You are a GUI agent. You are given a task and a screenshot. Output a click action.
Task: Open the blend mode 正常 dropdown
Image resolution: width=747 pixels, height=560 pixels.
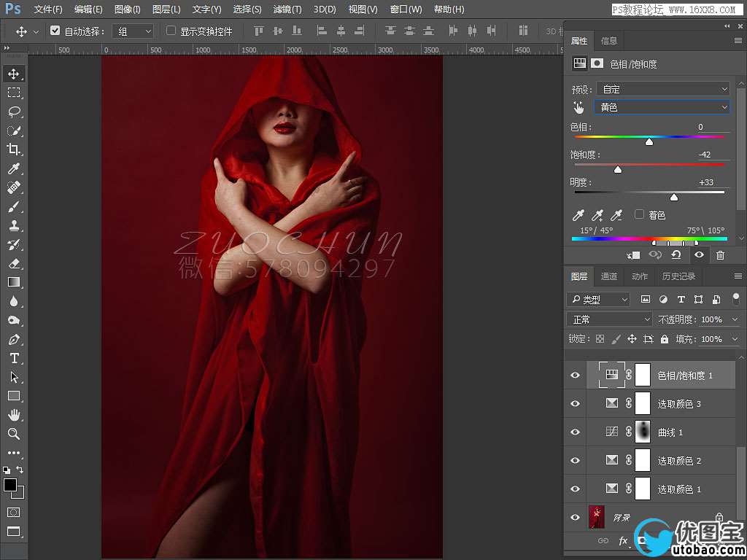pyautogui.click(x=609, y=319)
